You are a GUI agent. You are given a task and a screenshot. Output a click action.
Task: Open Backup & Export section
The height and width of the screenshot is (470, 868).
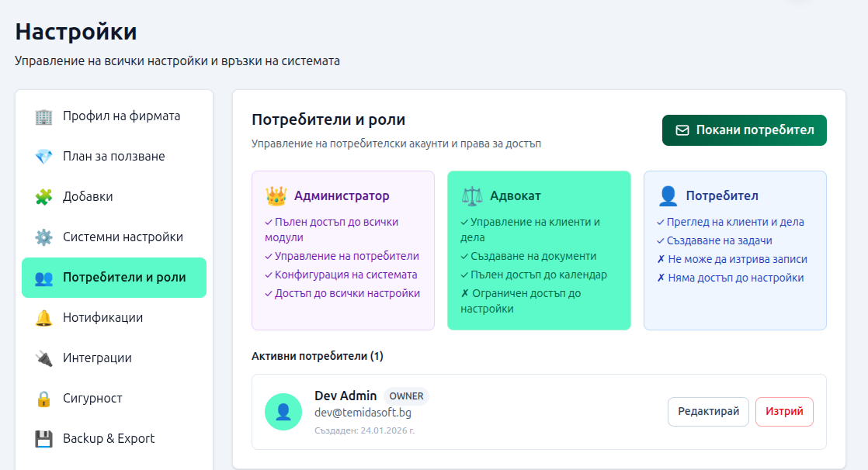pos(114,439)
